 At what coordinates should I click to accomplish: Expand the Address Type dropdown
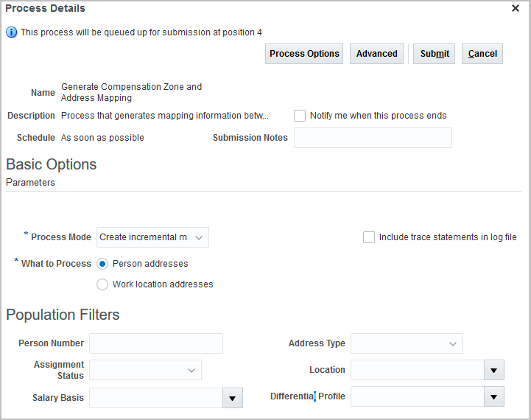coord(452,343)
